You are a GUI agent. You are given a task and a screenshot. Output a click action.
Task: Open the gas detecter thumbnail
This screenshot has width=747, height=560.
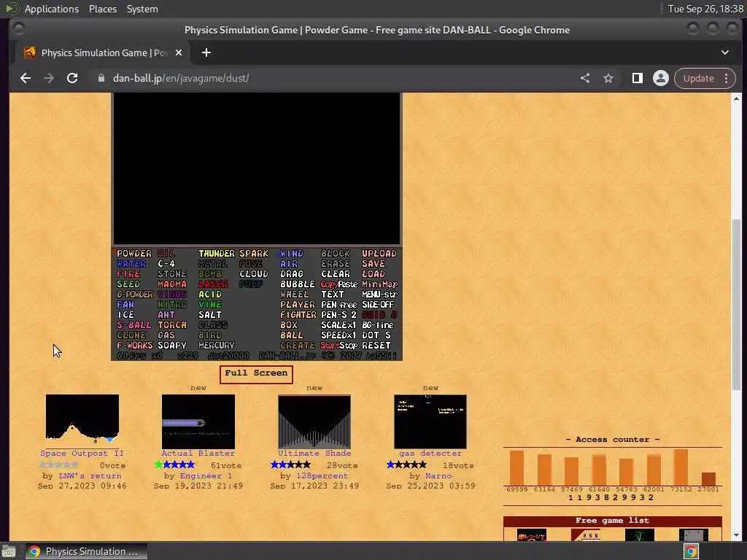pos(430,421)
